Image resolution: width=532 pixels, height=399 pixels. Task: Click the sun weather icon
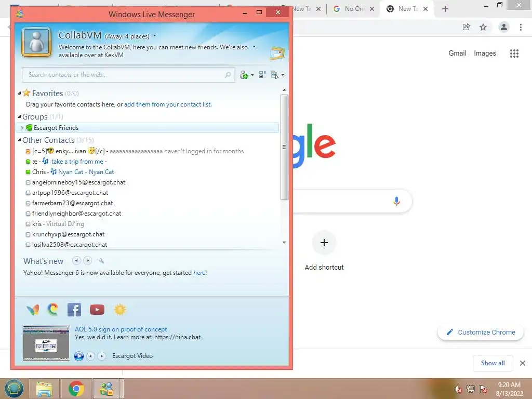click(x=120, y=310)
